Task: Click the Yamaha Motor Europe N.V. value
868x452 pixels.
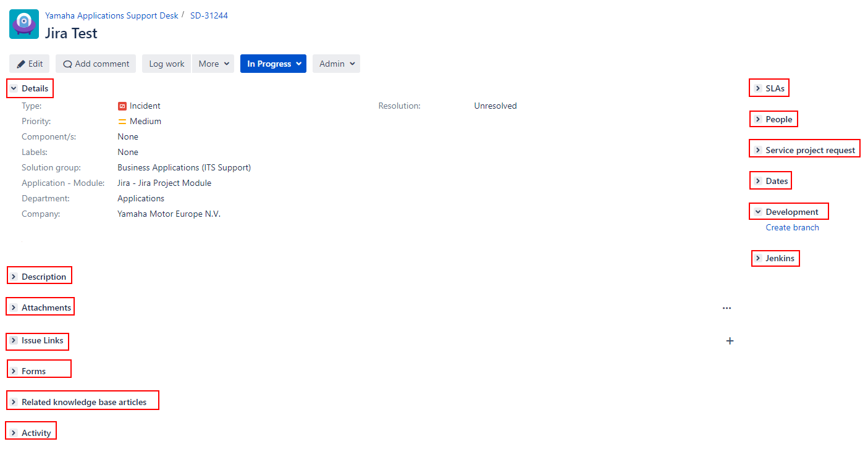Action: [x=169, y=214]
